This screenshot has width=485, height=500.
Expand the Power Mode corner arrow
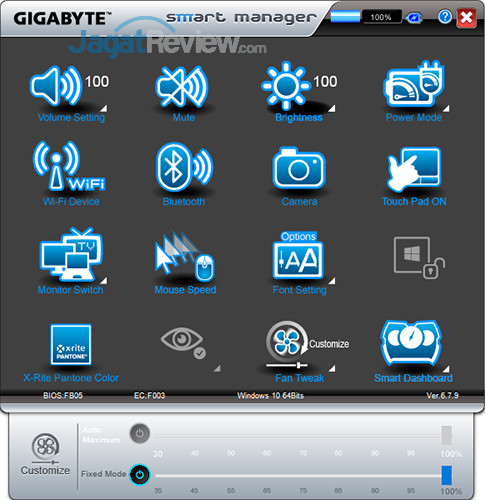point(446,108)
